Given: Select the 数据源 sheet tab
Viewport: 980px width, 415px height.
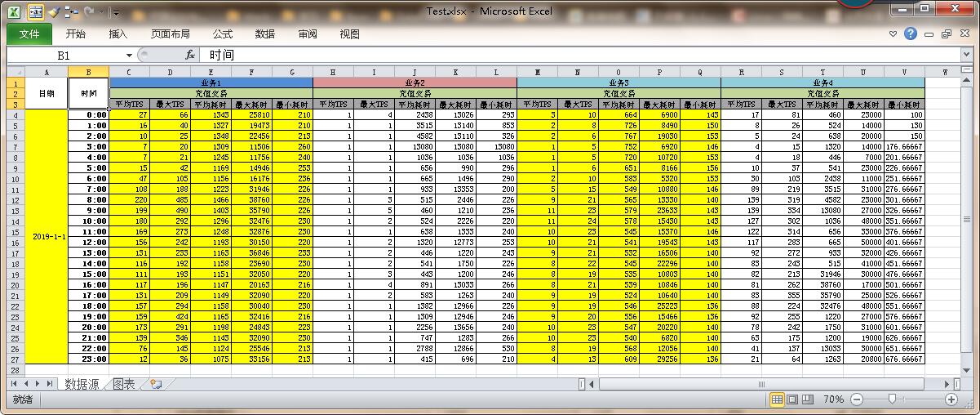Looking at the screenshot, I should pos(82,384).
